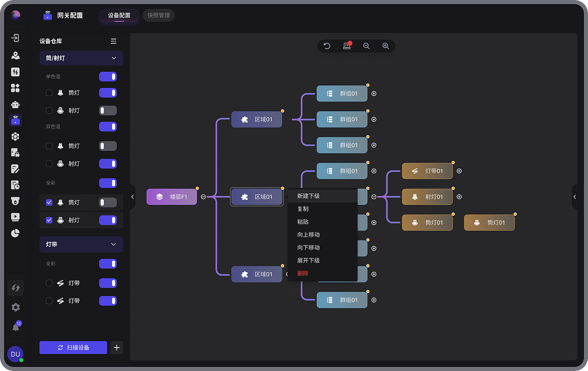Switch to the 设备配置 tab
The image size is (588, 371).
coord(119,15)
